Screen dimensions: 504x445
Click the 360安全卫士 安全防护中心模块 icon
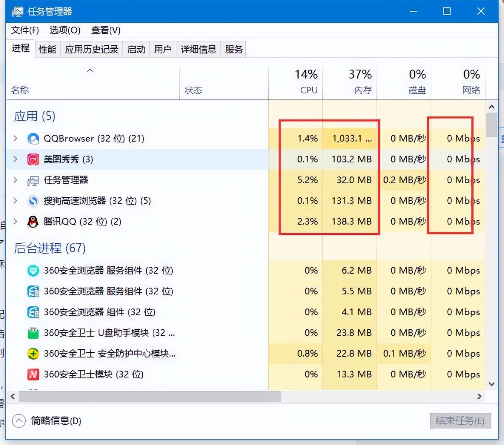(x=33, y=354)
